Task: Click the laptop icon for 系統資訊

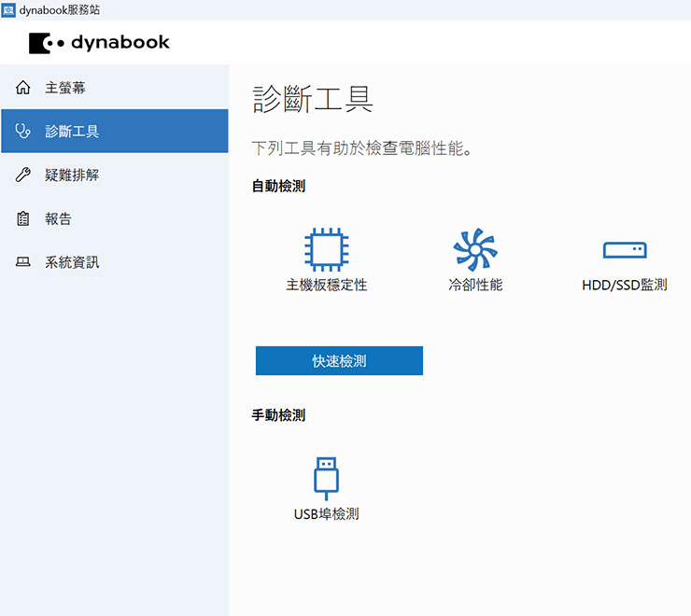Action: [x=23, y=262]
